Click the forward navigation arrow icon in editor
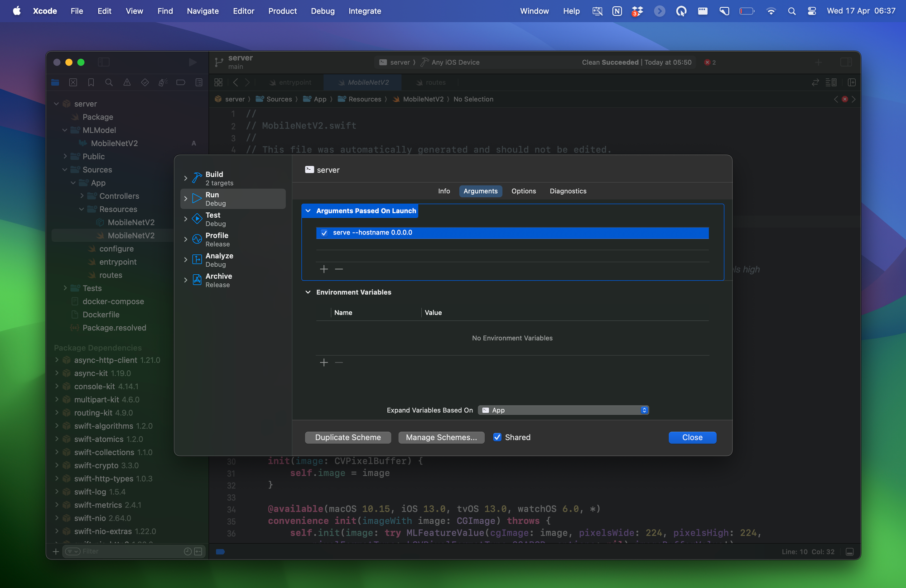 pyautogui.click(x=248, y=82)
